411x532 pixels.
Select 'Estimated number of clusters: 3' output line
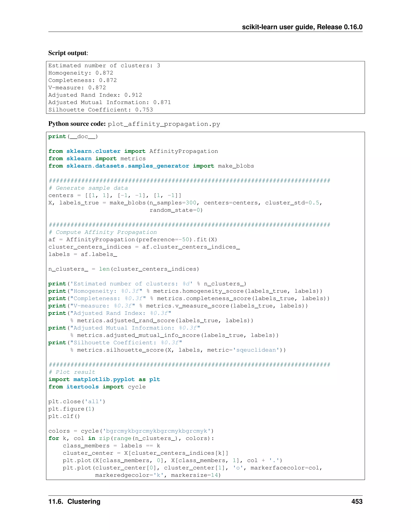click(104, 65)
